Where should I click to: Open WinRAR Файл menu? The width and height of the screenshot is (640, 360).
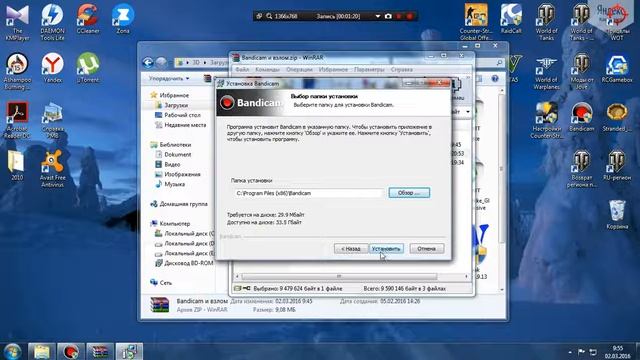point(242,70)
